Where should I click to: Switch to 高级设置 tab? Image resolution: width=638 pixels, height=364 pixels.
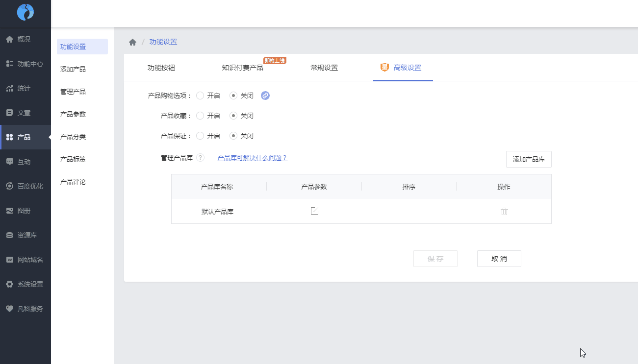(x=403, y=68)
